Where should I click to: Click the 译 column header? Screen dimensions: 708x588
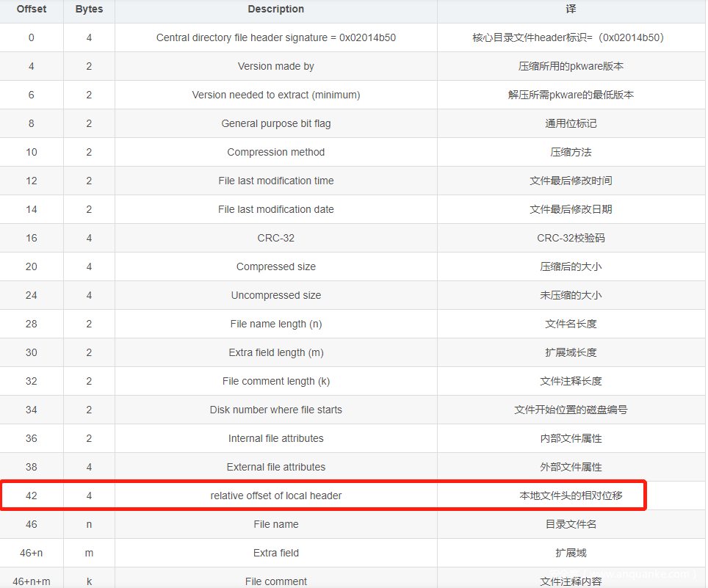point(571,10)
